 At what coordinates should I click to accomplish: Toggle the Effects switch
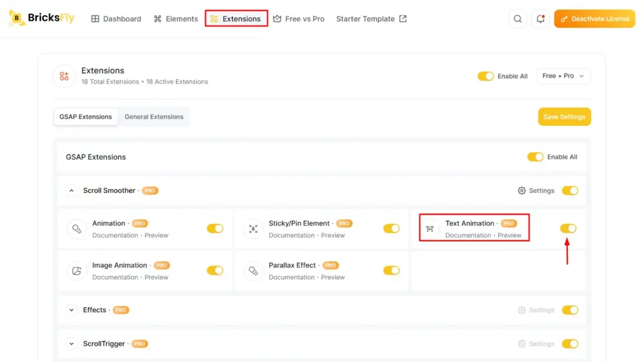click(570, 310)
